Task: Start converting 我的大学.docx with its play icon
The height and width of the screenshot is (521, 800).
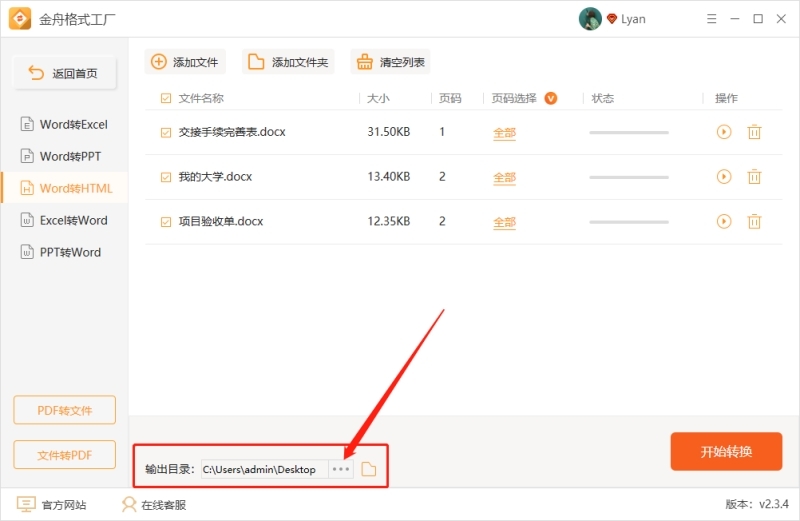Action: [x=724, y=177]
